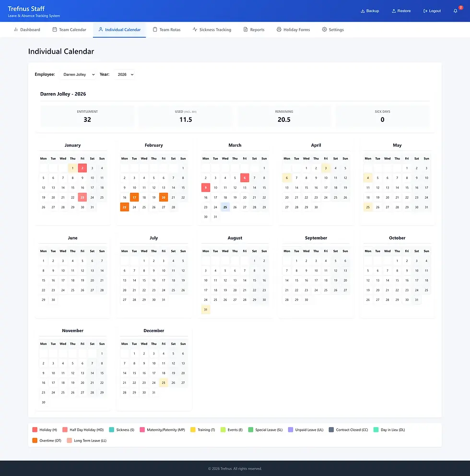Switch to the Team Calendar tab
Image resolution: width=470 pixels, height=476 pixels.
(70, 29)
